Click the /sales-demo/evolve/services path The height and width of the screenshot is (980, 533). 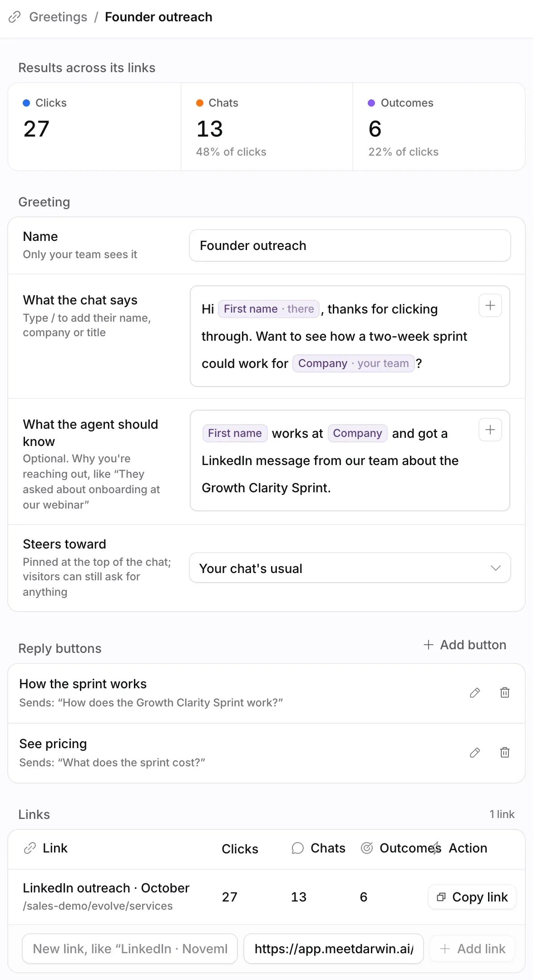(98, 906)
